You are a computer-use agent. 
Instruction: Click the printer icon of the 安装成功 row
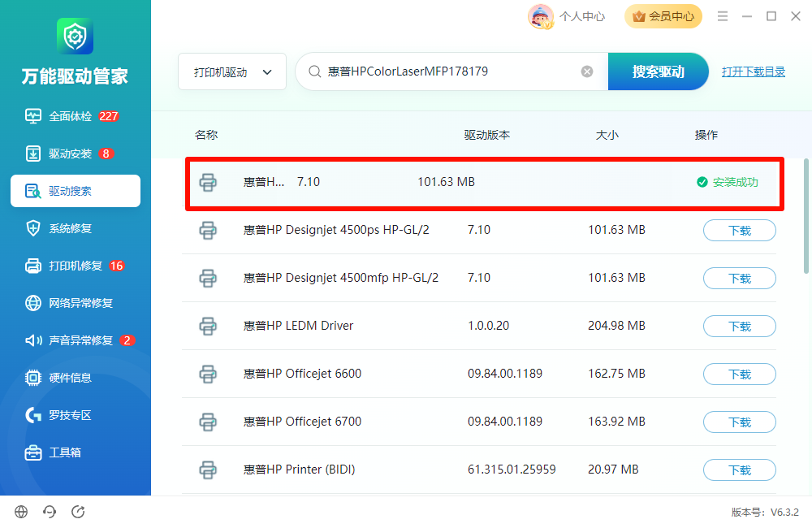(208, 183)
